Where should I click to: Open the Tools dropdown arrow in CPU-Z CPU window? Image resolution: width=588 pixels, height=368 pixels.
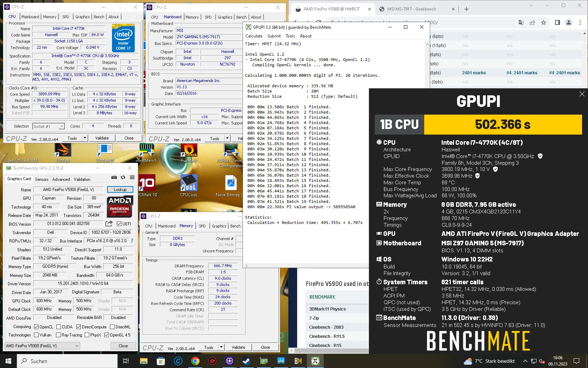(84, 138)
